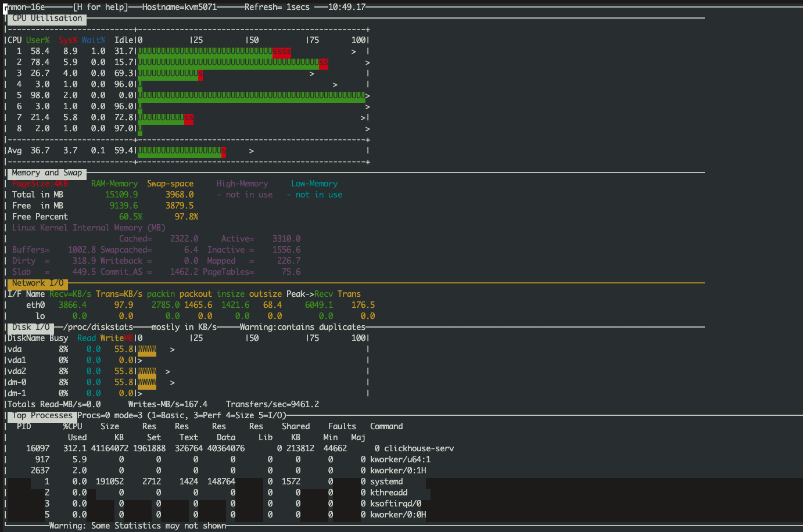The image size is (803, 532).
Task: Click the total RAM value 15109.9
Action: (x=121, y=195)
